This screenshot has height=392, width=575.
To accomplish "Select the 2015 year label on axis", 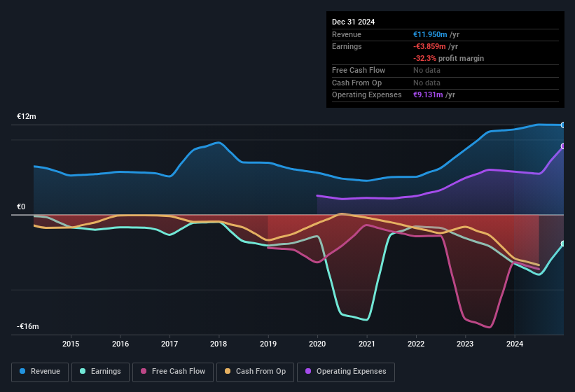I will coord(71,344).
